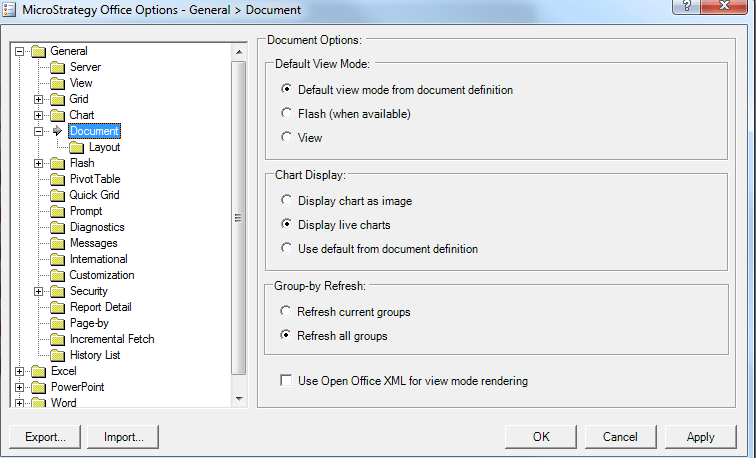Open the Quick Grid options page
This screenshot has width=756, height=458.
coord(94,195)
